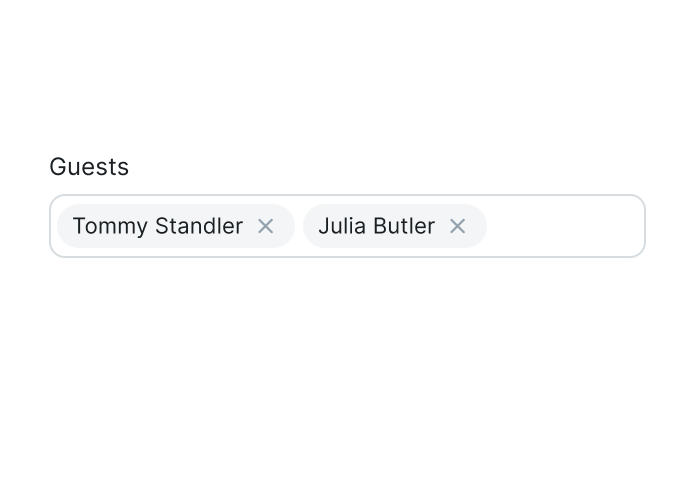Dismiss the first guest chip
The width and height of the screenshot is (700, 480).
[266, 226]
